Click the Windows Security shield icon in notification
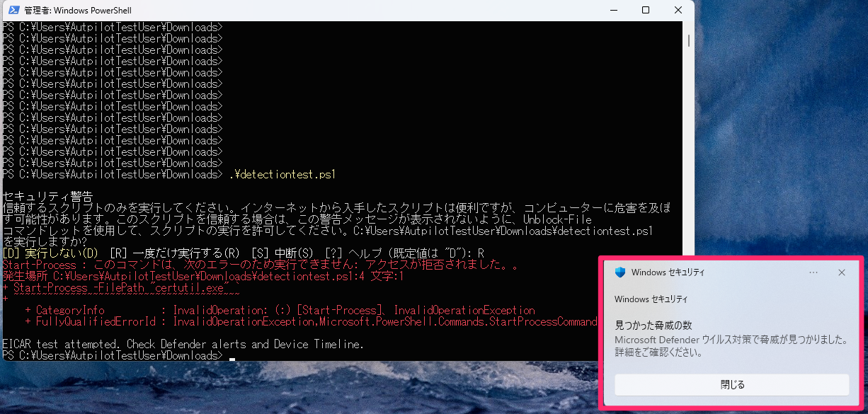868x414 pixels. [x=620, y=272]
